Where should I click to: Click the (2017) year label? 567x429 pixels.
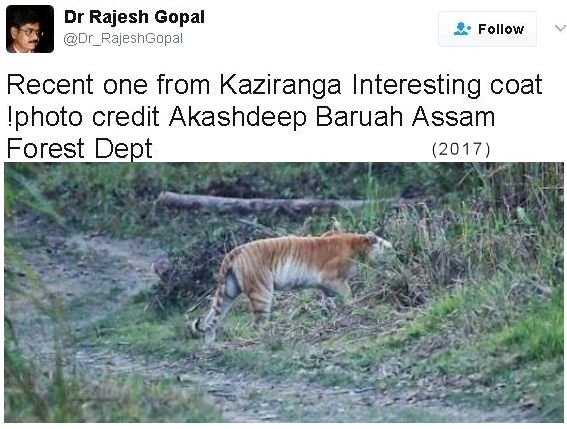point(461,149)
